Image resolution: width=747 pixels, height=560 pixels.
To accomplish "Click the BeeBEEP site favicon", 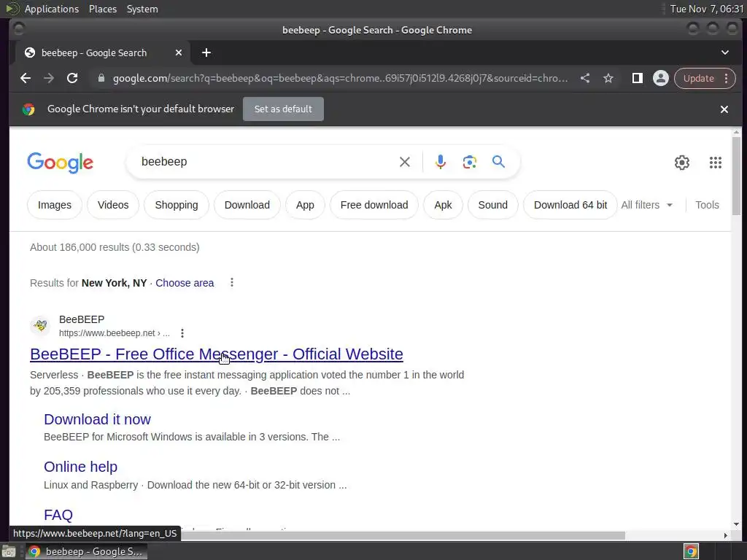I will pos(41,326).
